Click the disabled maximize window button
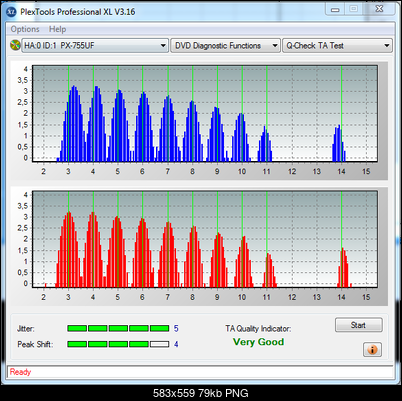 coord(354,9)
